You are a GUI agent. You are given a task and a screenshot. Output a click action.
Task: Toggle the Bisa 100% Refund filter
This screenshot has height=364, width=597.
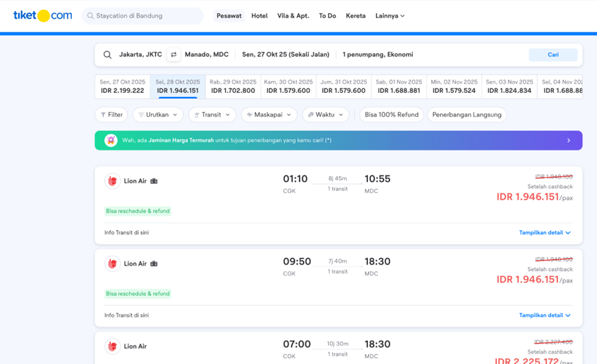(x=391, y=115)
